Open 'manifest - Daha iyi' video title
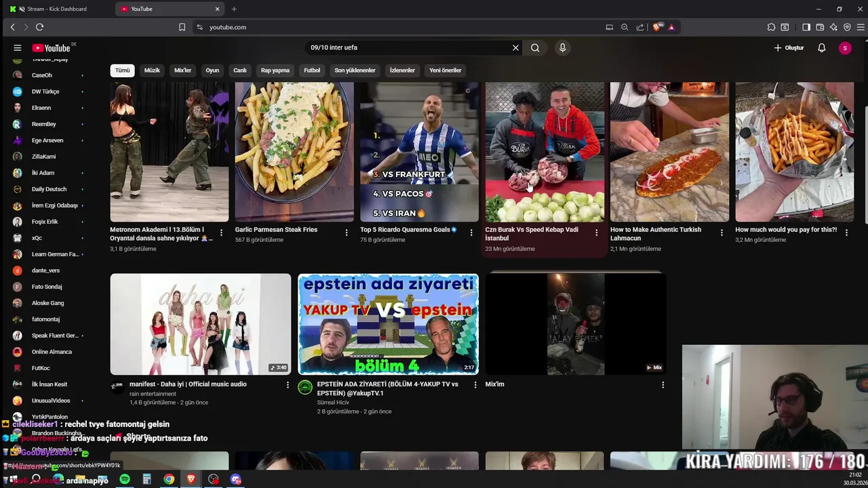This screenshot has width=868, height=488. coord(188,384)
